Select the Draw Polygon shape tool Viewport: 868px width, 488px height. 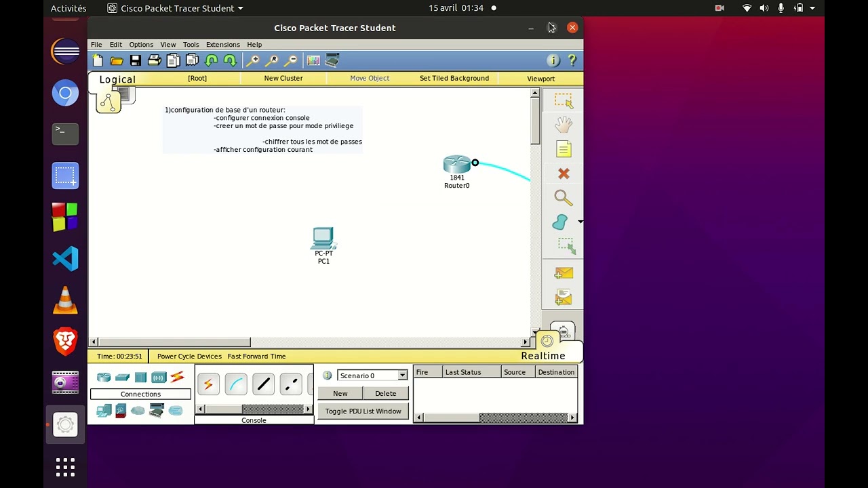pos(560,222)
